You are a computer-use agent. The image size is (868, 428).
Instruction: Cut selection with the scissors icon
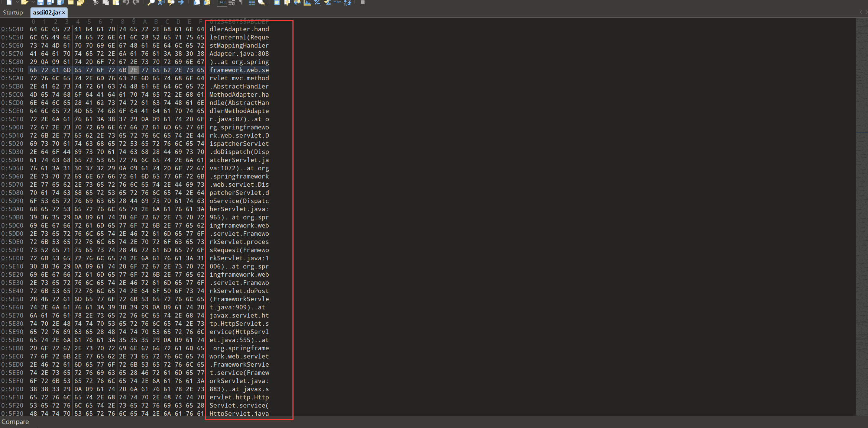[95, 2]
